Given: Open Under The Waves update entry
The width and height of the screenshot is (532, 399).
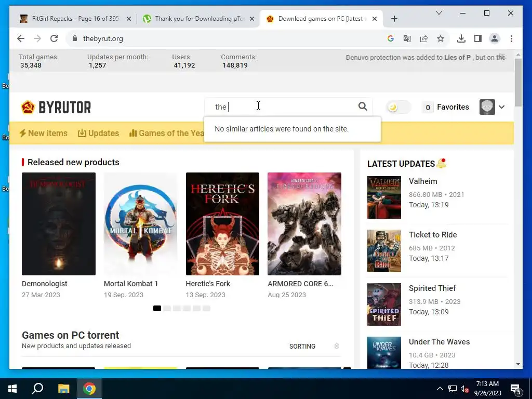Looking at the screenshot, I should 439,342.
